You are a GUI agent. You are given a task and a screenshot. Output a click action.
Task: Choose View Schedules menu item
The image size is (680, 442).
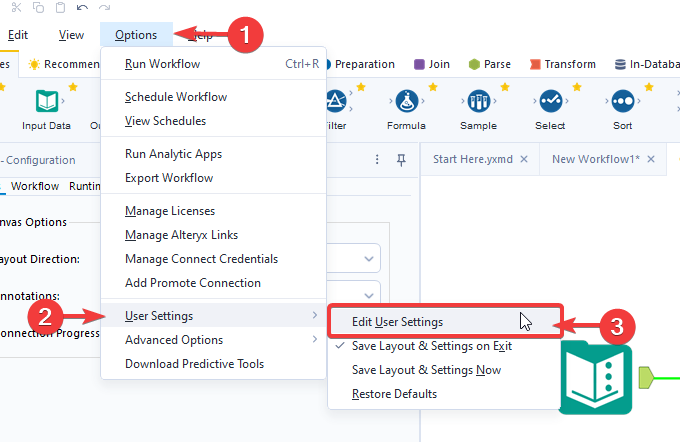[x=213, y=121]
